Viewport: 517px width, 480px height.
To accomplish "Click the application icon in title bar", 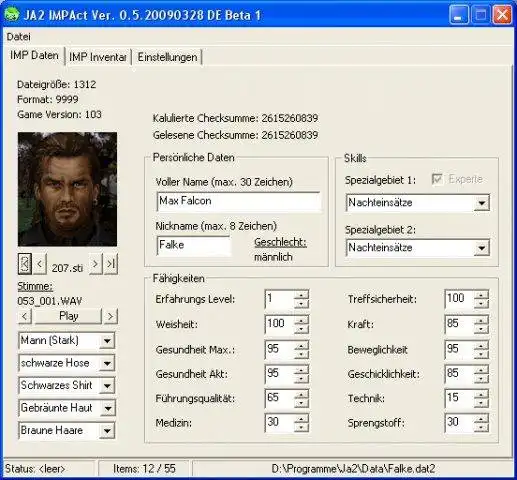I will (12, 15).
